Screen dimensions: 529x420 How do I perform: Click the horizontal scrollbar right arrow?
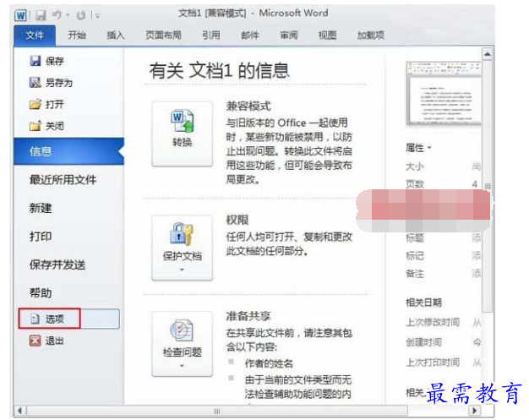474,411
